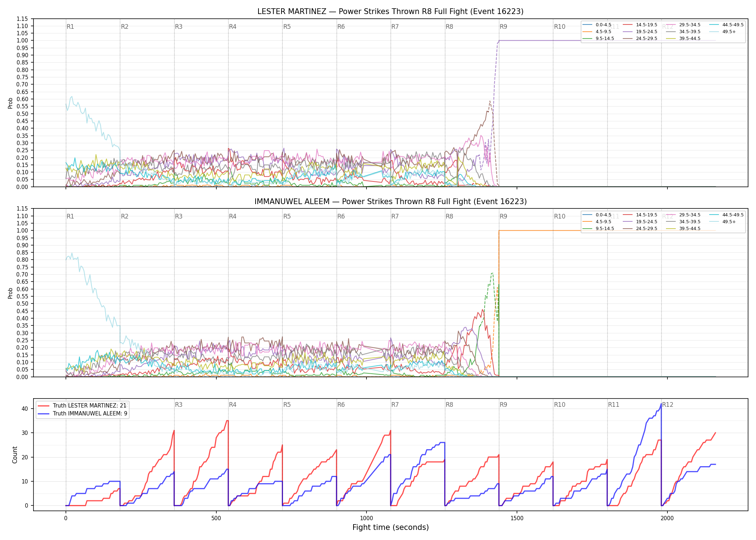
Task: Click the R11 round marker in Count chart
Action: [x=614, y=405]
